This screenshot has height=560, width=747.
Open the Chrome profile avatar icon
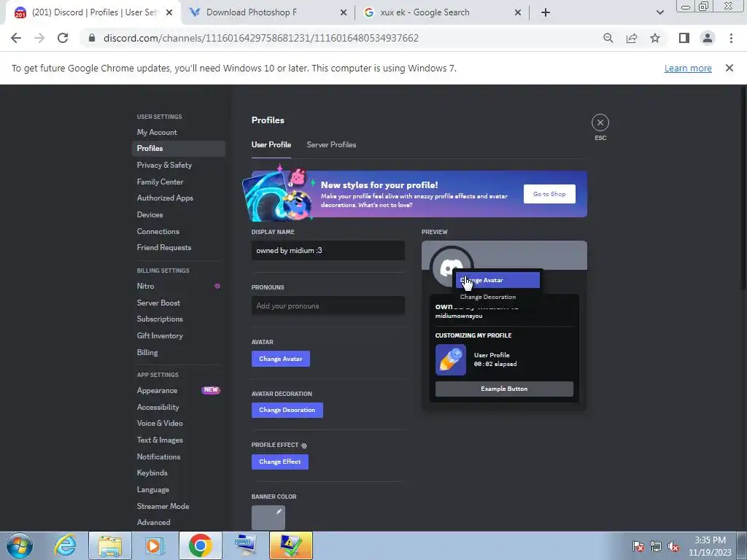(x=708, y=38)
